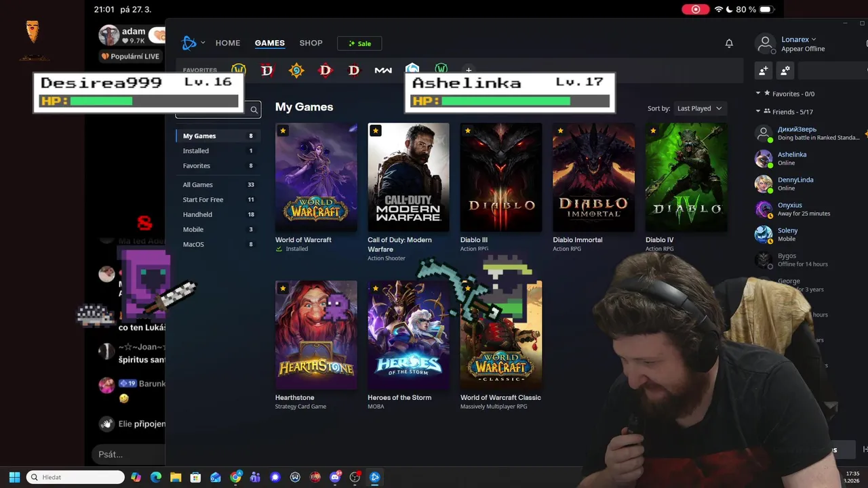Toggle favorite star on Diablo Immortal card
The width and height of the screenshot is (868, 488).
[x=560, y=131]
